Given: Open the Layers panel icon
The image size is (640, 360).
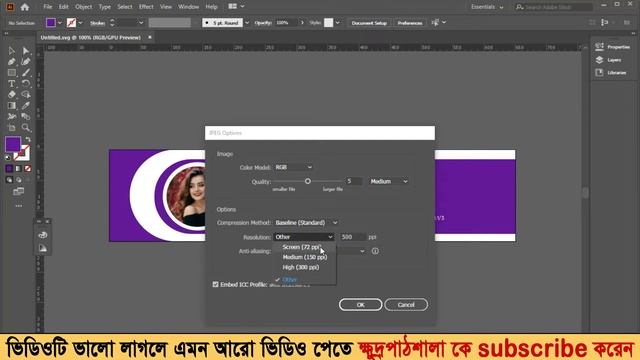Looking at the screenshot, I should pos(599,60).
